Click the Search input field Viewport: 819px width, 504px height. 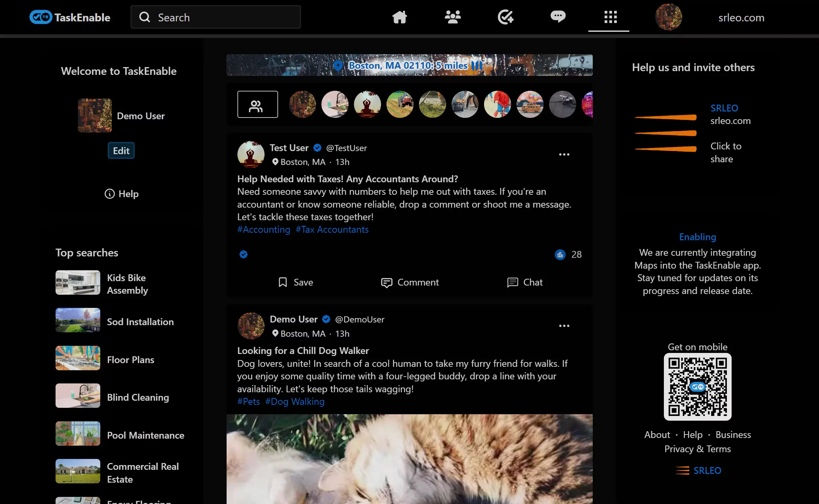(216, 17)
